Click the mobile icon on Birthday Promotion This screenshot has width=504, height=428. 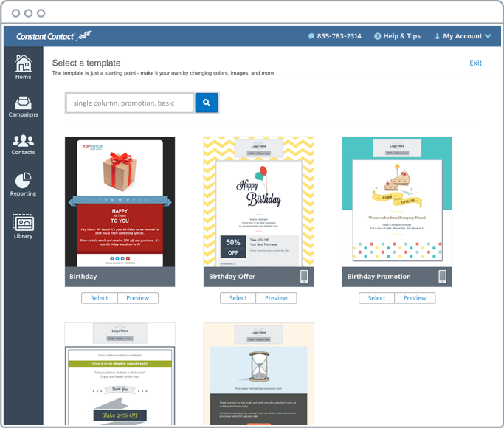pyautogui.click(x=442, y=277)
